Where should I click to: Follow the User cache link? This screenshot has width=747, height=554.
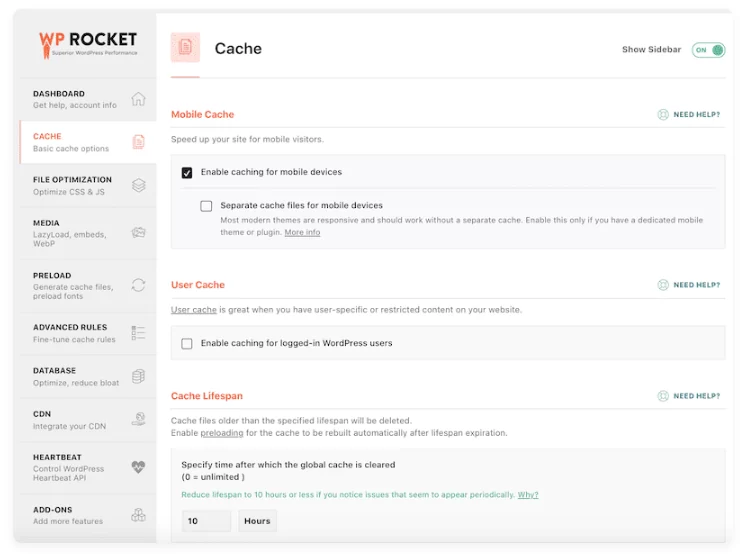tap(194, 310)
